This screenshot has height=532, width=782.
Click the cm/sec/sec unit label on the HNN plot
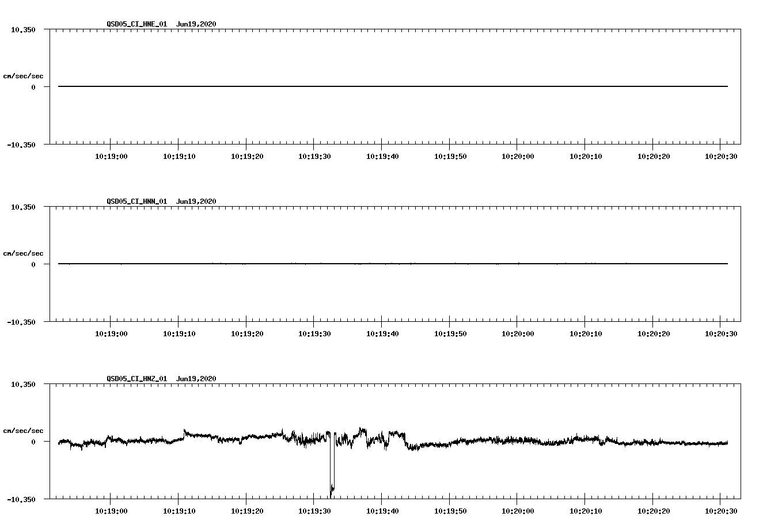(x=23, y=253)
